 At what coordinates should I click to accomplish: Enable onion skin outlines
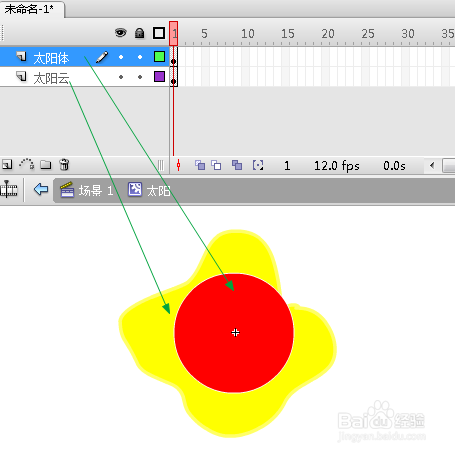[x=216, y=165]
